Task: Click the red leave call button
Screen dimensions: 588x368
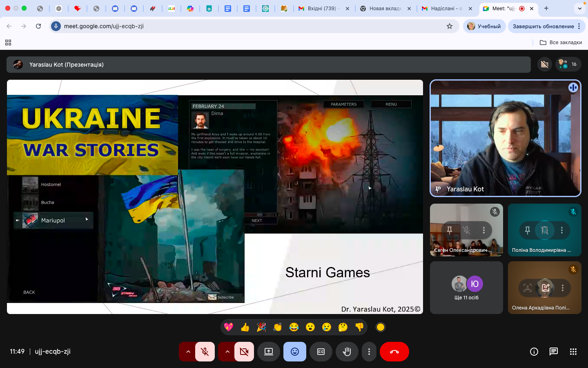Action: coord(394,352)
